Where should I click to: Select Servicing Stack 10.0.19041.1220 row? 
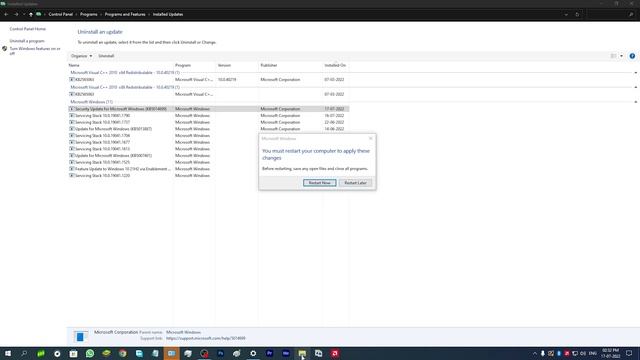pyautogui.click(x=163, y=176)
